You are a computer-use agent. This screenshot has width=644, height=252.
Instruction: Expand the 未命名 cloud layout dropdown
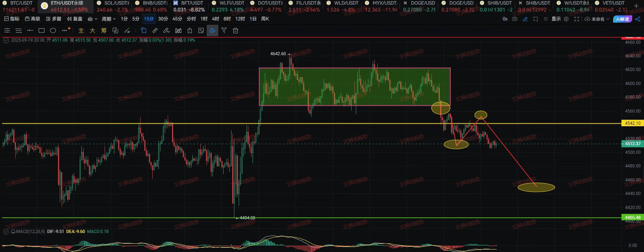click(x=597, y=19)
